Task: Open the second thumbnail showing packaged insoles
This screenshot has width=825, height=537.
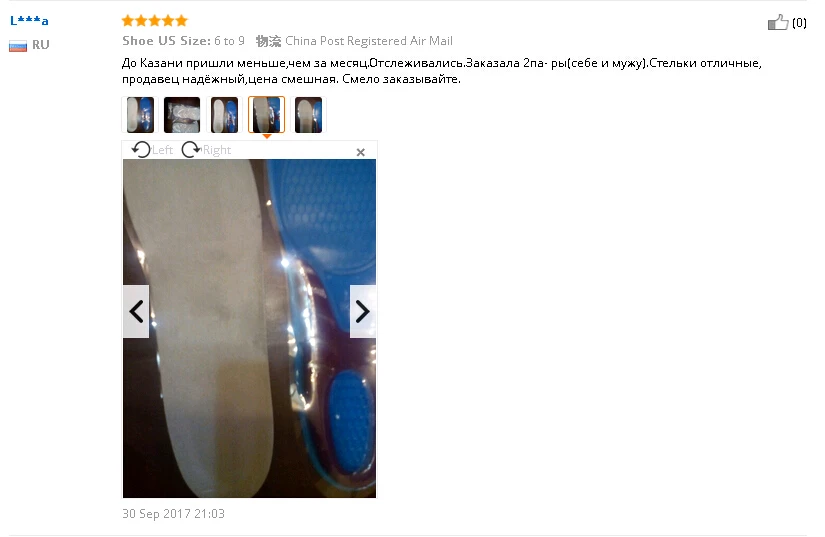Action: 182,115
